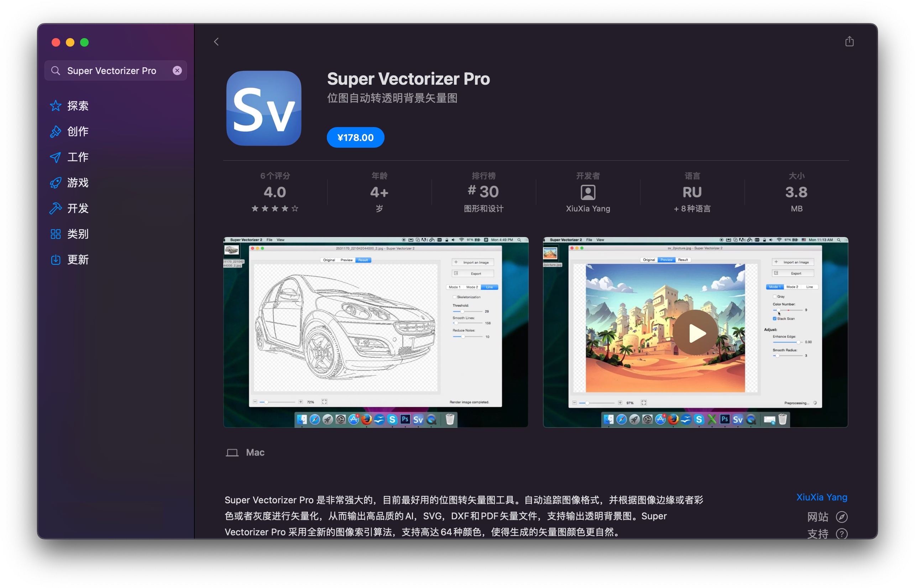Open the 网站 compass icon
The width and height of the screenshot is (915, 588).
click(x=842, y=517)
